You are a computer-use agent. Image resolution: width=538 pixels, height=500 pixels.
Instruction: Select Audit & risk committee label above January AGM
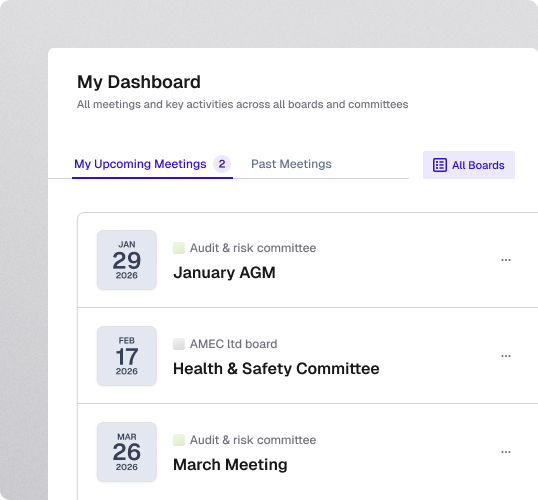pyautogui.click(x=253, y=248)
